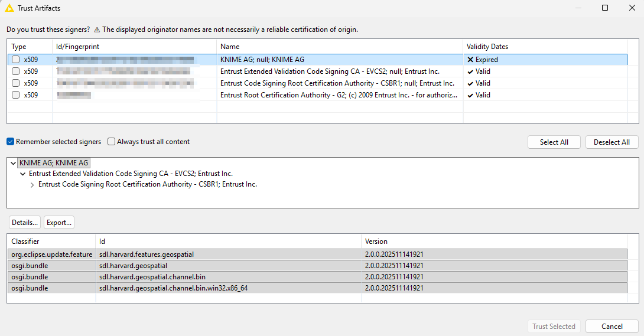The height and width of the screenshot is (336, 644).
Task: Click the KNIME triangle icon in title bar
Action: 9,8
